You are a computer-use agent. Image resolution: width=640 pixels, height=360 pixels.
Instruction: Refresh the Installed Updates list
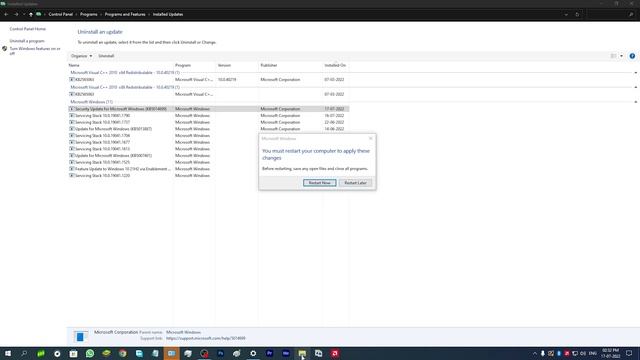[577, 14]
